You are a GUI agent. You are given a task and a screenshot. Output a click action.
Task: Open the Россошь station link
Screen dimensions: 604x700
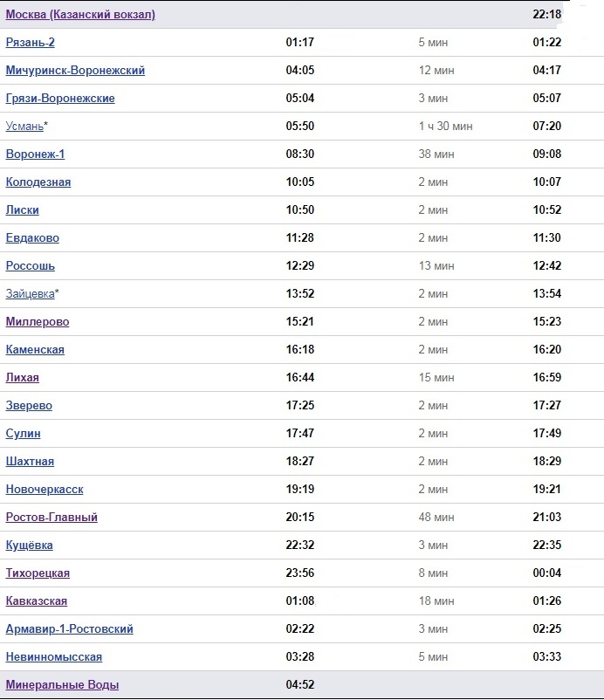click(30, 266)
